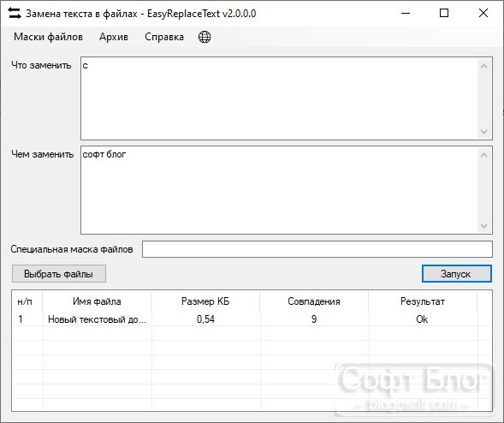
Task: Sort by Результат column header
Action: point(423,301)
